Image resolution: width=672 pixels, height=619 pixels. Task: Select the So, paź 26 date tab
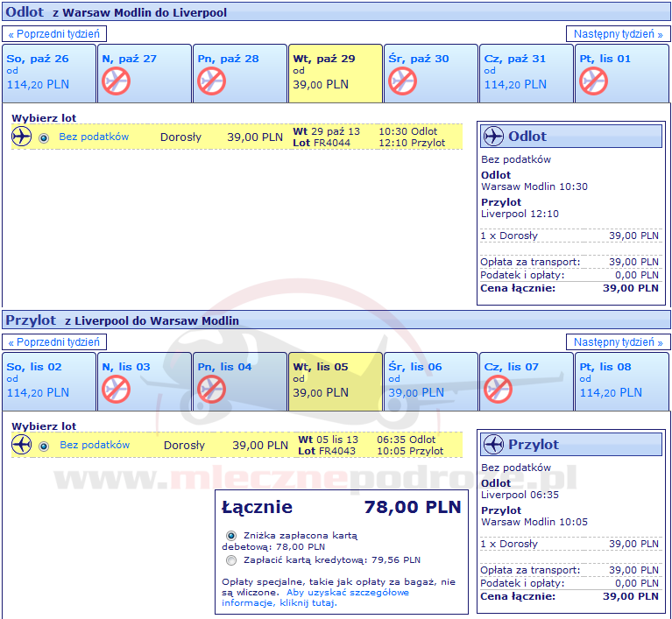click(49, 73)
